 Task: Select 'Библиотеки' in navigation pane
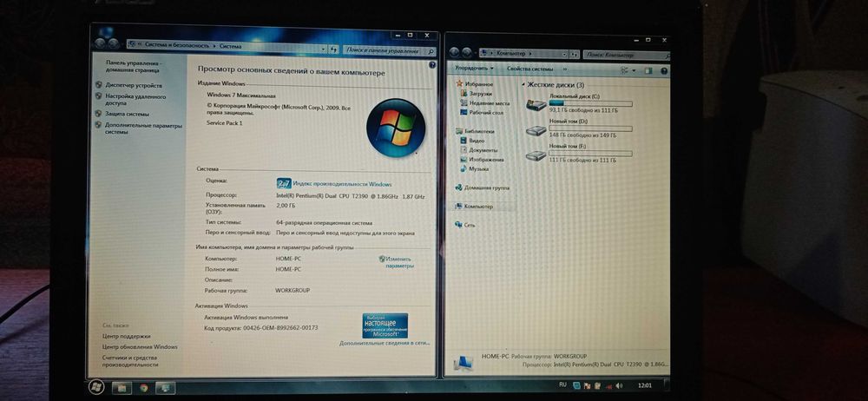pyautogui.click(x=475, y=131)
